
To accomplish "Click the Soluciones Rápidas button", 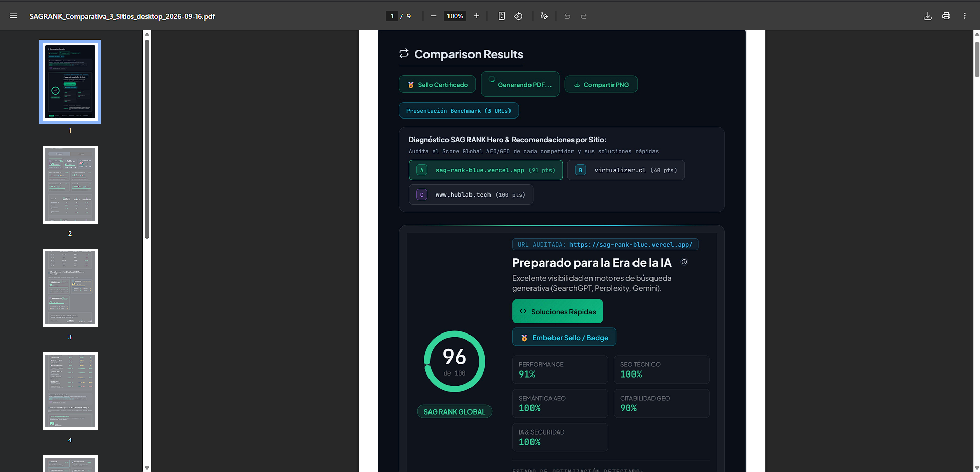I will click(558, 311).
